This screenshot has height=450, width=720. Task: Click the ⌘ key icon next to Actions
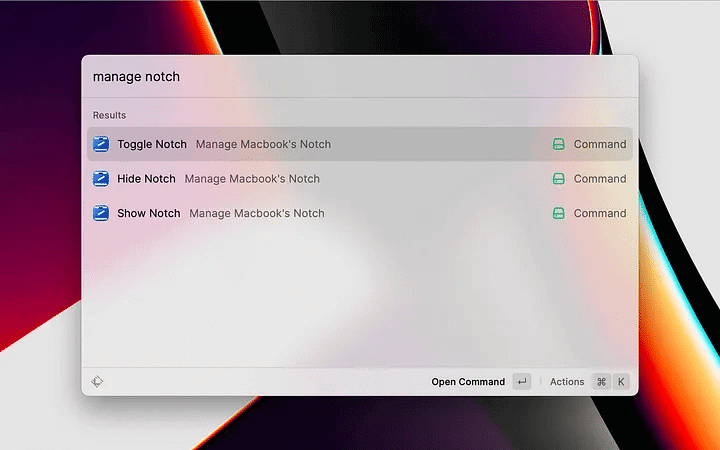pos(601,382)
